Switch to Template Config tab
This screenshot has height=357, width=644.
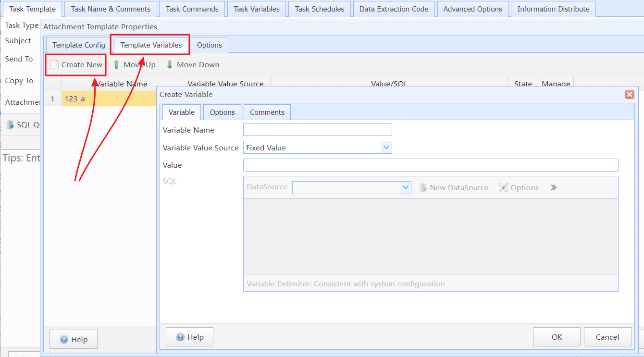(x=79, y=45)
